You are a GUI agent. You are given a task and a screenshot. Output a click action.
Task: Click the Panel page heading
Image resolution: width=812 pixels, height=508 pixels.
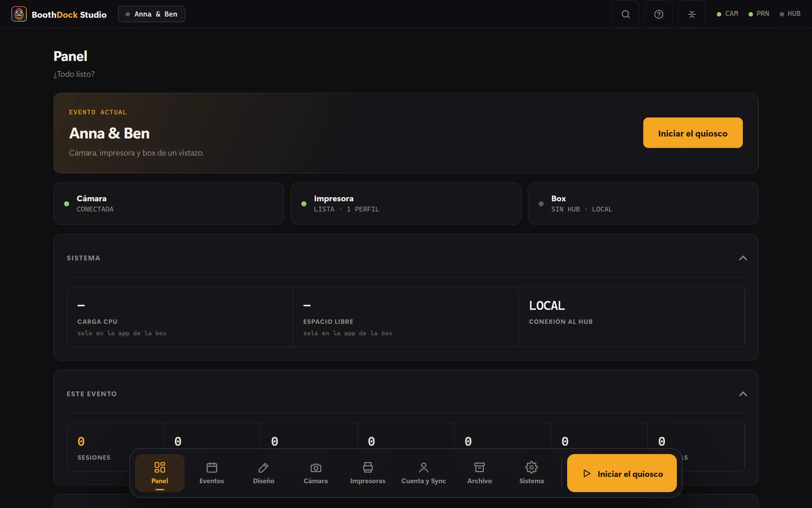click(x=70, y=56)
